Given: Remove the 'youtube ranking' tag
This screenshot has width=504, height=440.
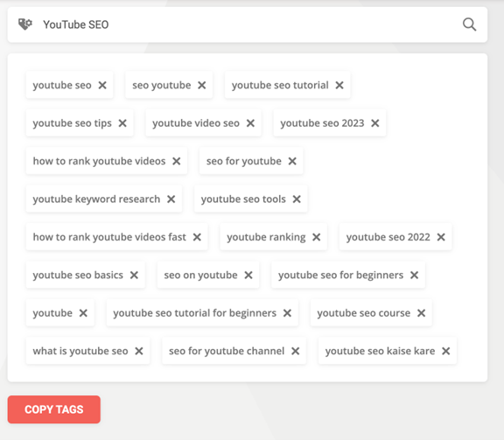Looking at the screenshot, I should (x=317, y=237).
